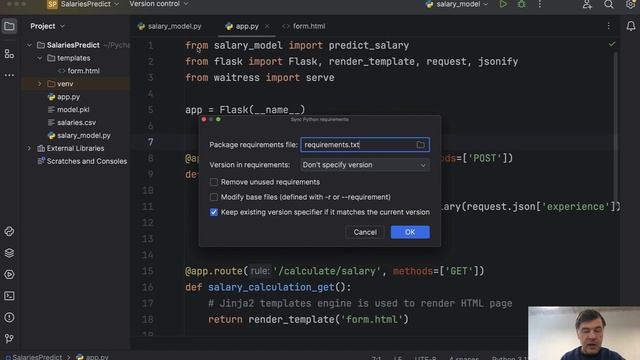The image size is (640, 360).
Task: Open the Structure tool window icon
Action: click(x=9, y=54)
